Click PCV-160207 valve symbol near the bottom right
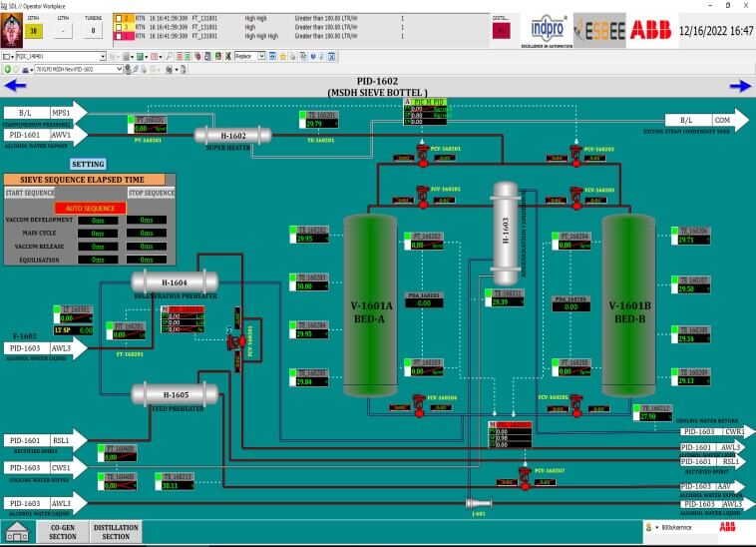The image size is (756, 547). click(525, 478)
